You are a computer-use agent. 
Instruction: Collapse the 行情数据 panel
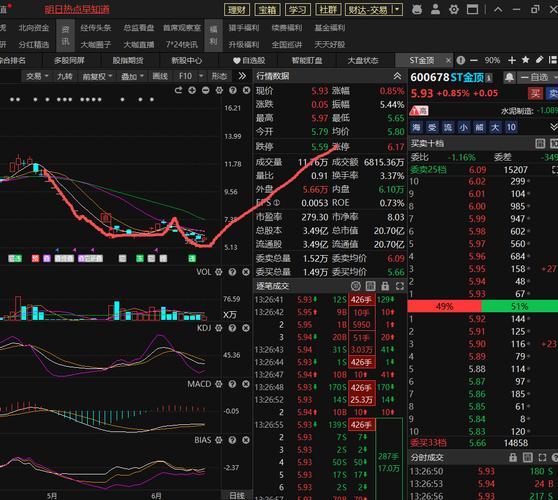(x=397, y=76)
